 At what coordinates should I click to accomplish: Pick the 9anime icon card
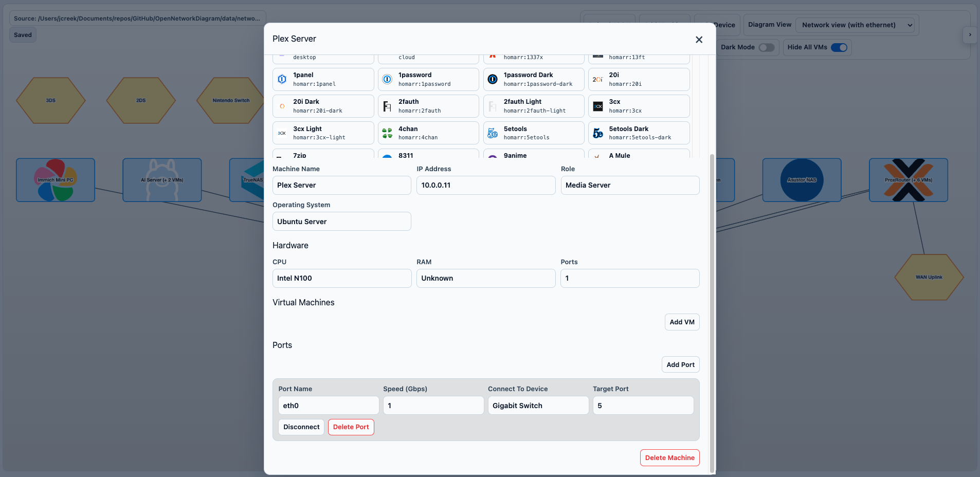(534, 153)
